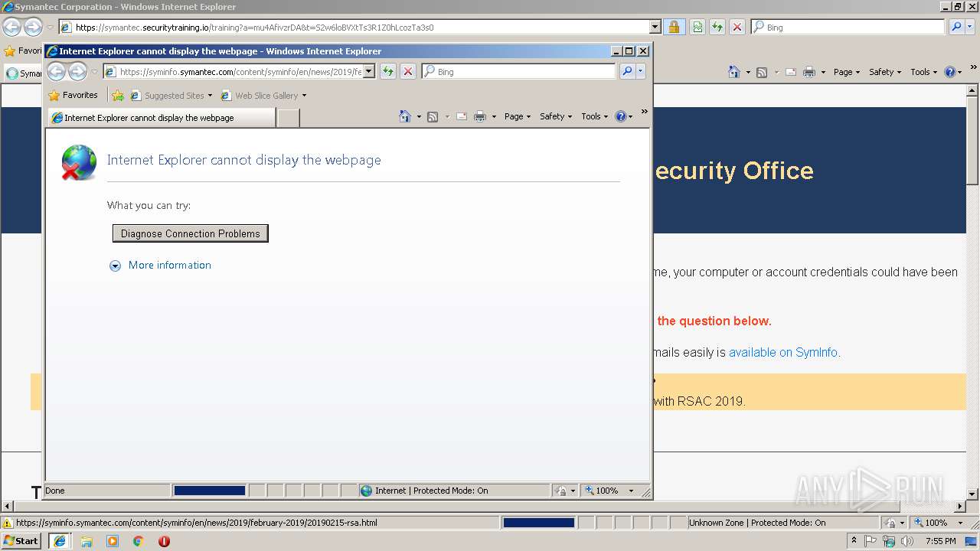This screenshot has width=980, height=551.
Task: Open RSS feeds icon in the front window
Action: [x=433, y=116]
